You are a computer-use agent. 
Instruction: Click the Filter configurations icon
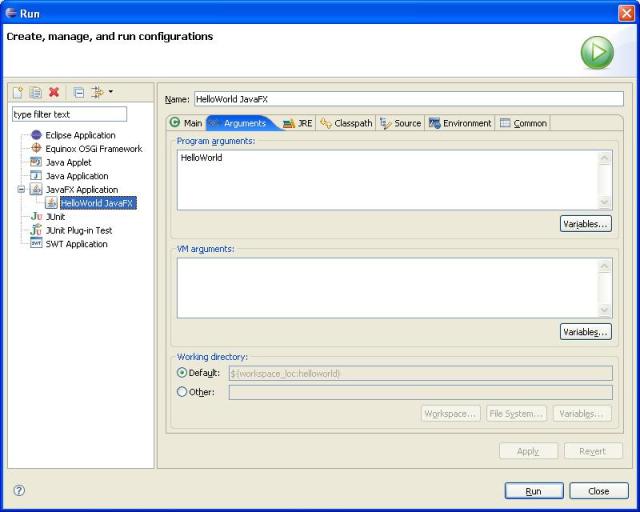pos(97,93)
